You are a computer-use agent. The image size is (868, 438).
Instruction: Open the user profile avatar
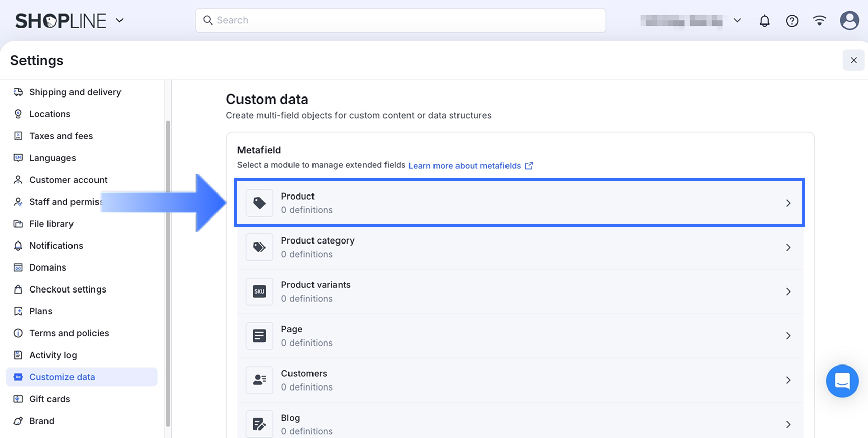point(849,21)
